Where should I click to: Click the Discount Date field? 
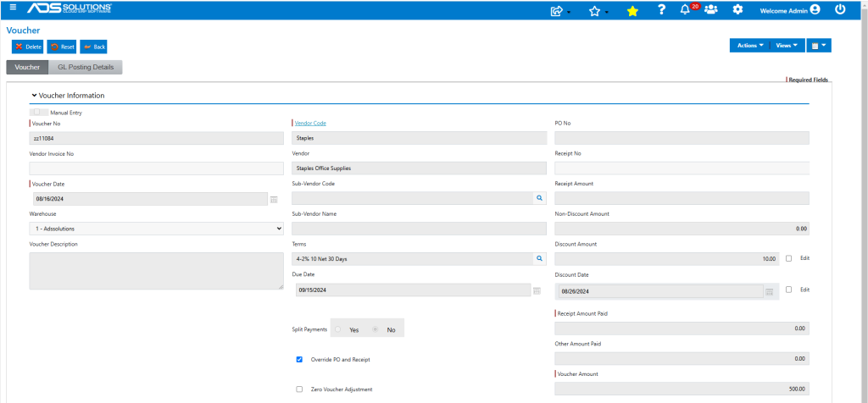661,291
